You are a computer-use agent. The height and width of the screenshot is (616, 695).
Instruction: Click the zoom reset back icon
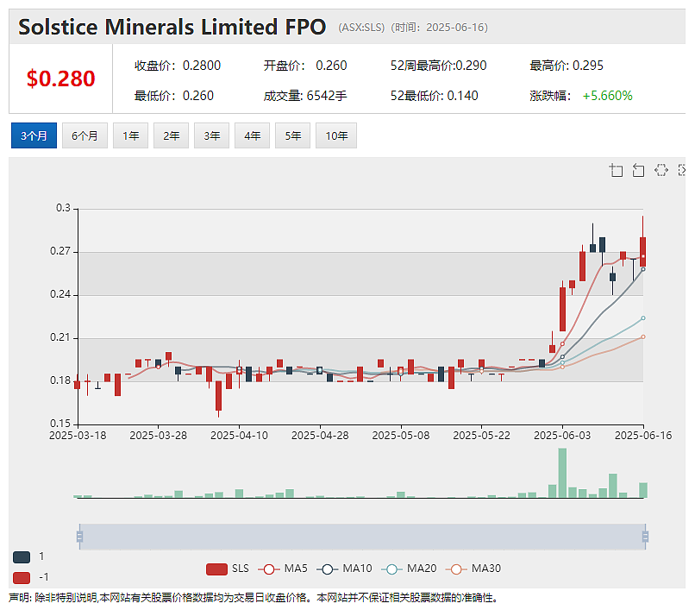[x=638, y=170]
